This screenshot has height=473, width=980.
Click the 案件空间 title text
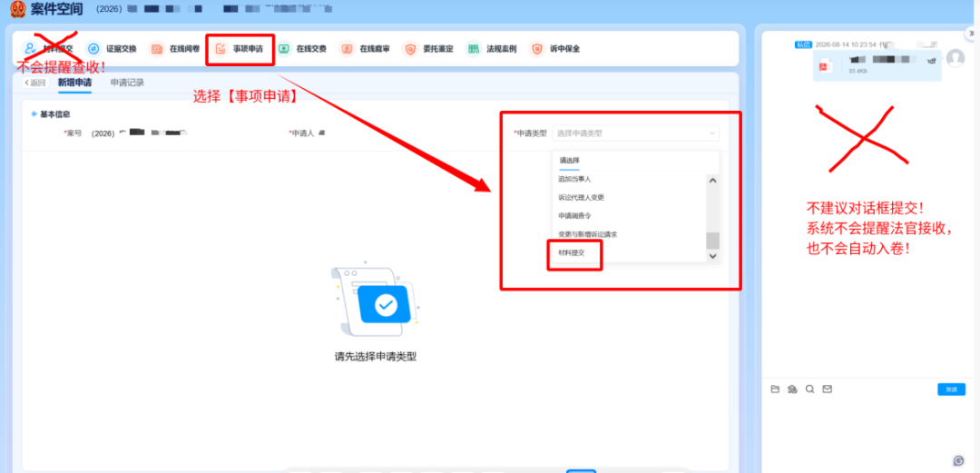pos(56,9)
